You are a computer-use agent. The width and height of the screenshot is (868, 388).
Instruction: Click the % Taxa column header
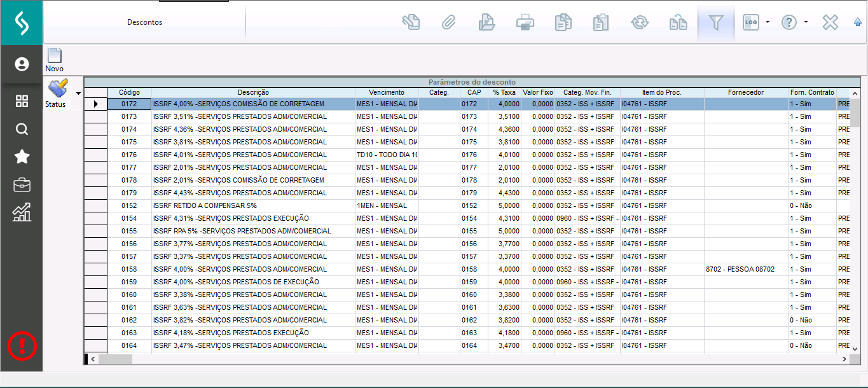(504, 93)
